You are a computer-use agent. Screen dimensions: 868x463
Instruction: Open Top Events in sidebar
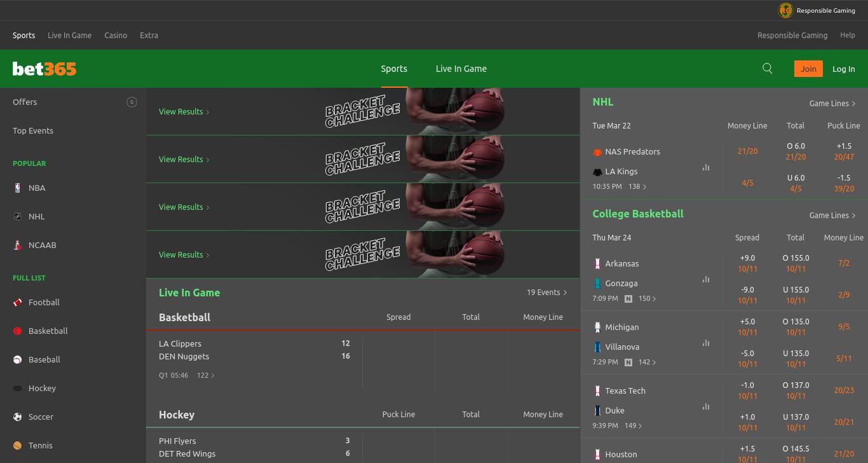(33, 130)
